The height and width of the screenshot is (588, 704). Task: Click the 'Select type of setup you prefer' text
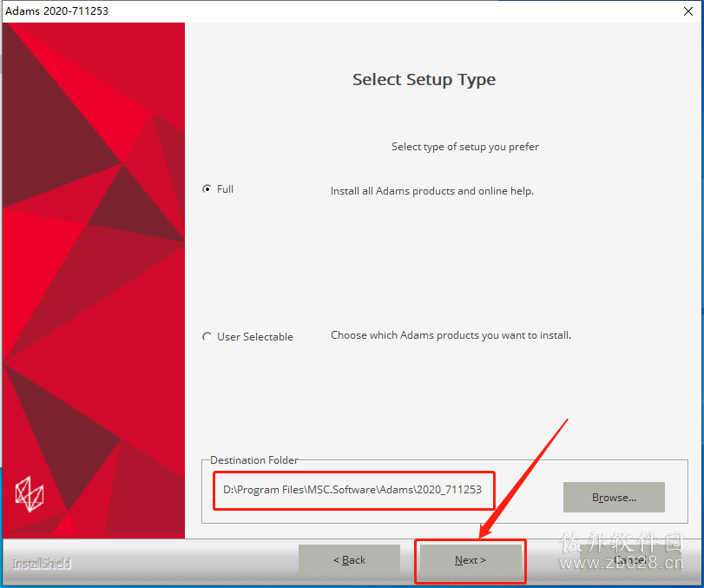point(464,147)
